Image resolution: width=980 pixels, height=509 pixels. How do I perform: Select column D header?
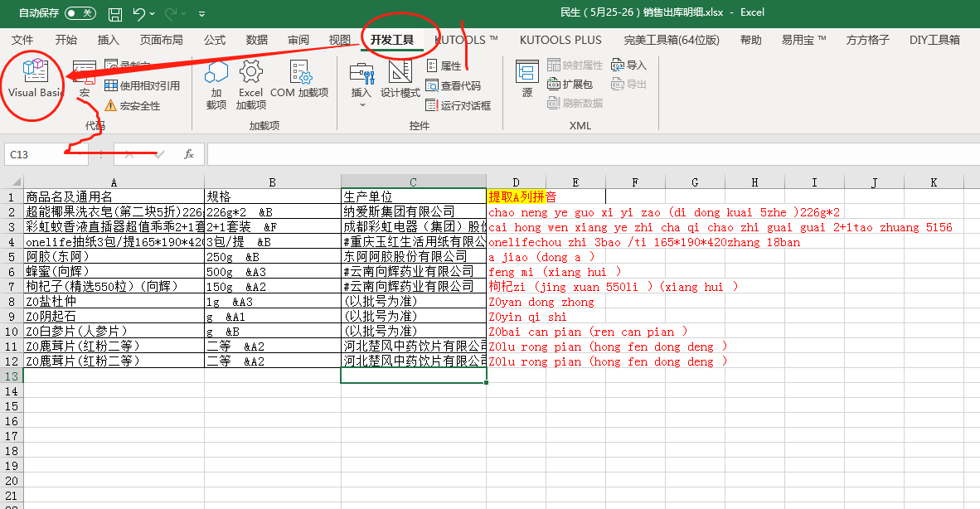pyautogui.click(x=516, y=182)
